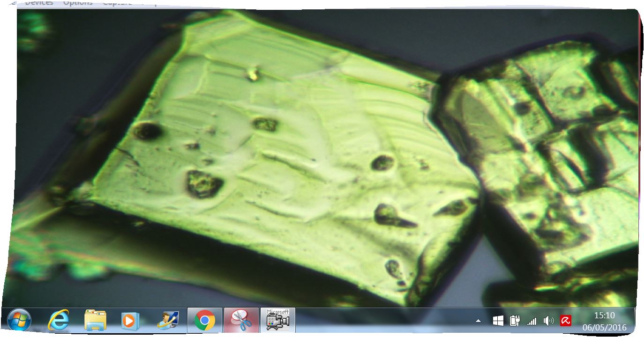Open the Windows Start menu orb
Image resolution: width=644 pixels, height=337 pixels.
click(x=19, y=321)
